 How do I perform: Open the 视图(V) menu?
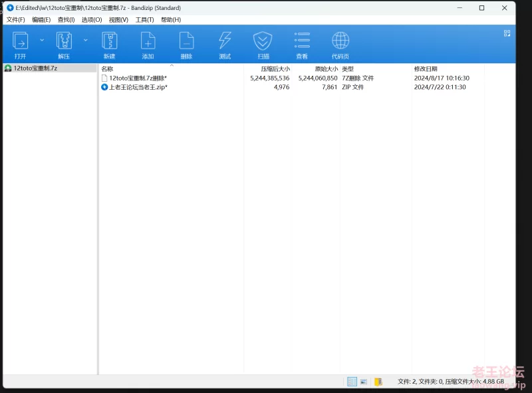118,20
